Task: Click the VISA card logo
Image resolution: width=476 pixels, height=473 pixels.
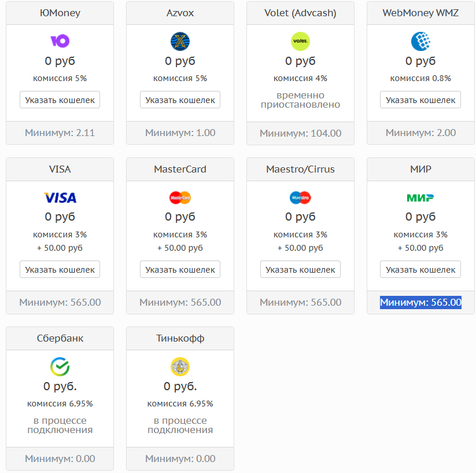Action: point(60,197)
